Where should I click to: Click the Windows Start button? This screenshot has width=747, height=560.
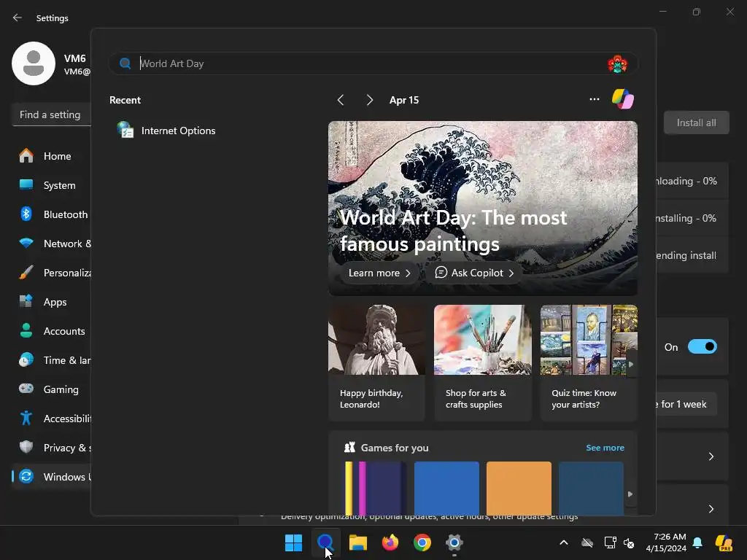click(293, 542)
